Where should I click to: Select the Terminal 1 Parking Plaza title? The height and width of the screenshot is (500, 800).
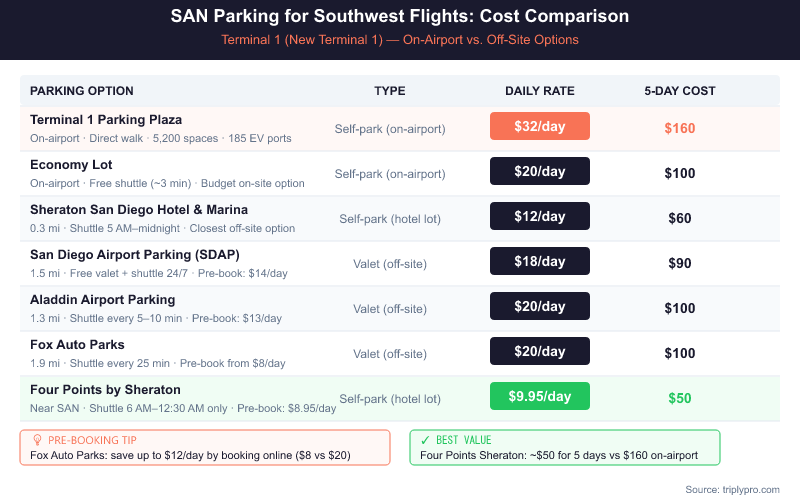[106, 119]
